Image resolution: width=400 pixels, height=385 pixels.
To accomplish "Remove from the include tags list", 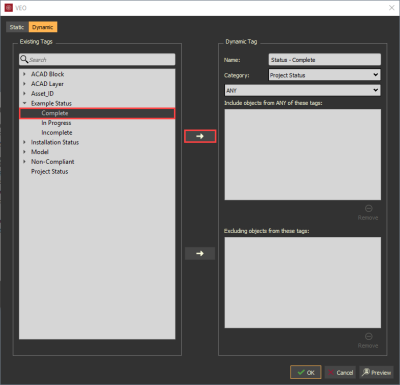I will click(368, 212).
